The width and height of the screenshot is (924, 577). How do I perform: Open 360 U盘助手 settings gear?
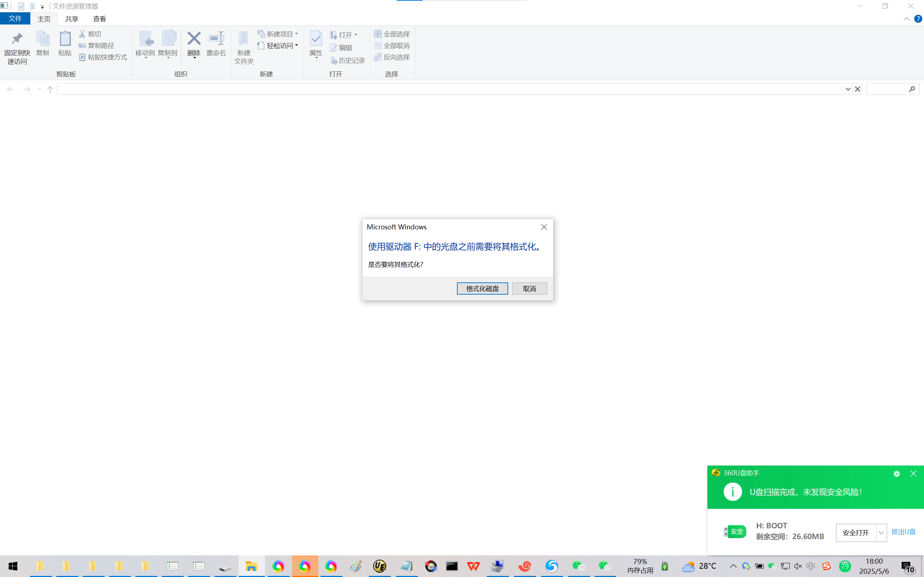[x=897, y=474]
